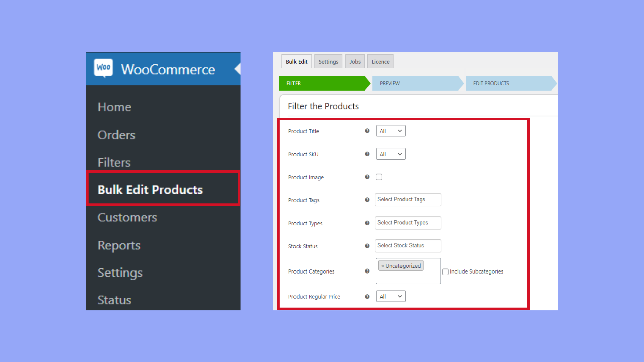Click the Woo logo icon

(x=103, y=68)
